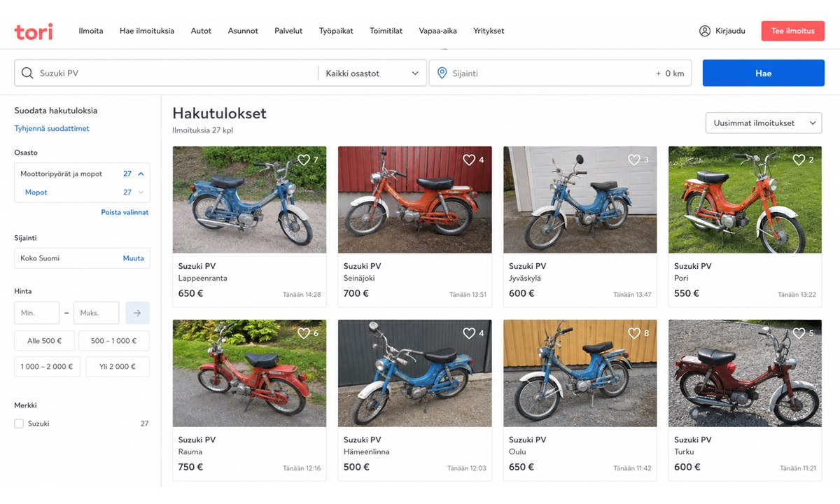The height and width of the screenshot is (504, 840).
Task: Go to the Autot section
Action: click(x=201, y=31)
